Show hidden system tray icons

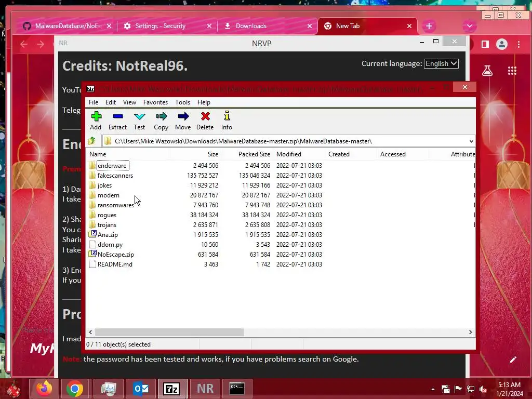433,389
